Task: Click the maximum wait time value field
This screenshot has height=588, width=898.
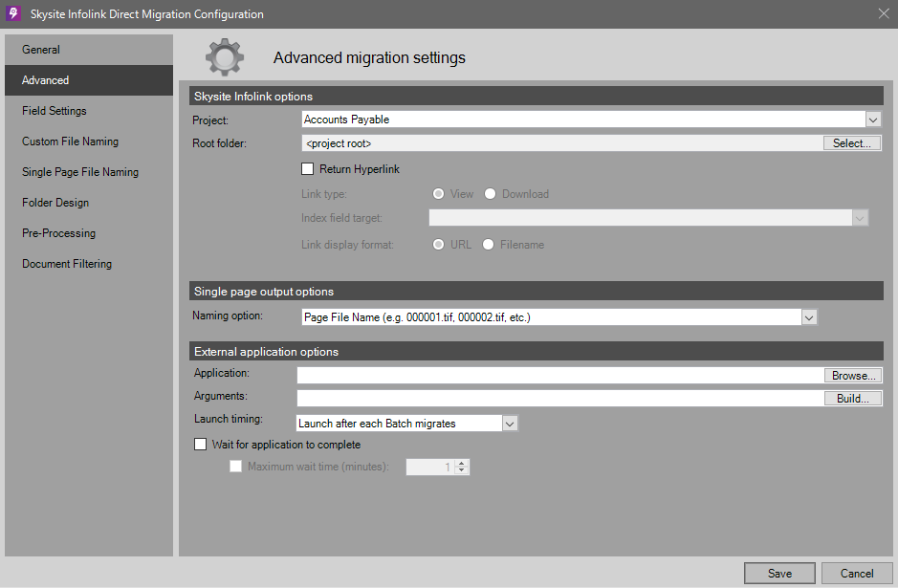Action: (x=430, y=468)
